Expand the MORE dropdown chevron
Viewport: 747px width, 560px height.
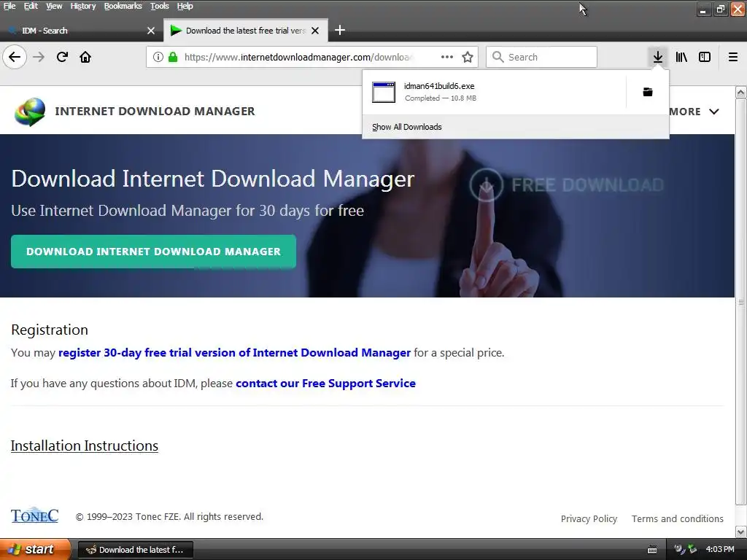pyautogui.click(x=713, y=112)
